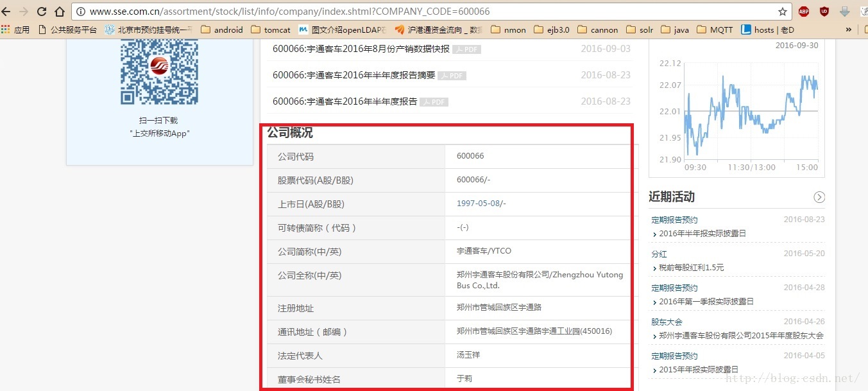Select 600066/- value in 股票代码 row
The image size is (868, 391).
473,180
